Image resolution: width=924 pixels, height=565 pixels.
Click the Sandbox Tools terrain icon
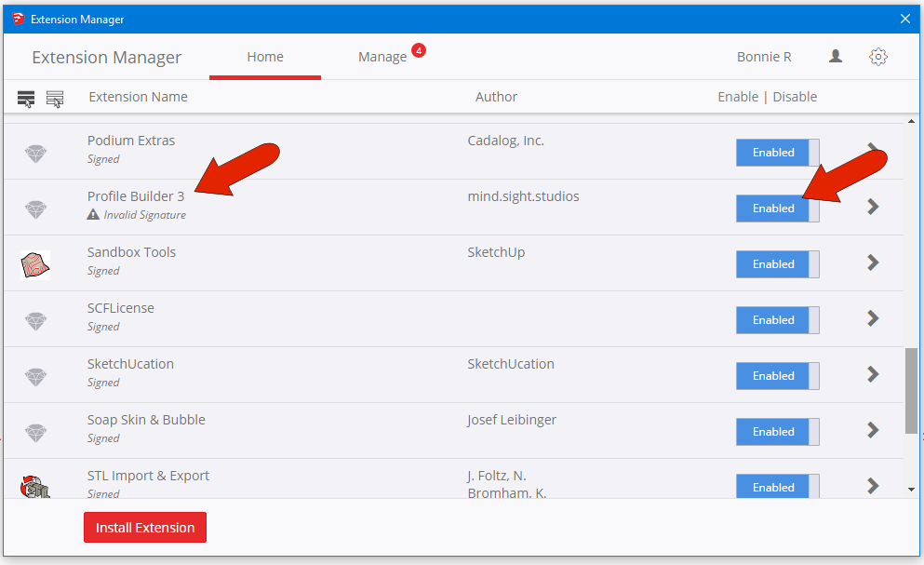[35, 264]
